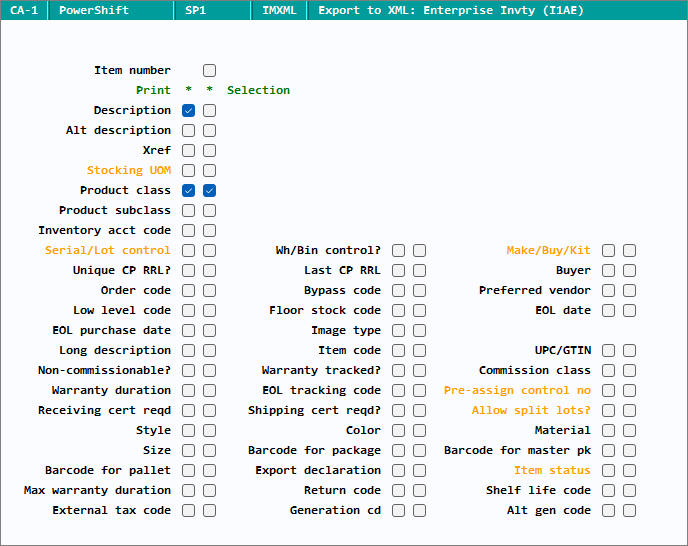Check the Buyer selection checkbox

[x=629, y=270]
